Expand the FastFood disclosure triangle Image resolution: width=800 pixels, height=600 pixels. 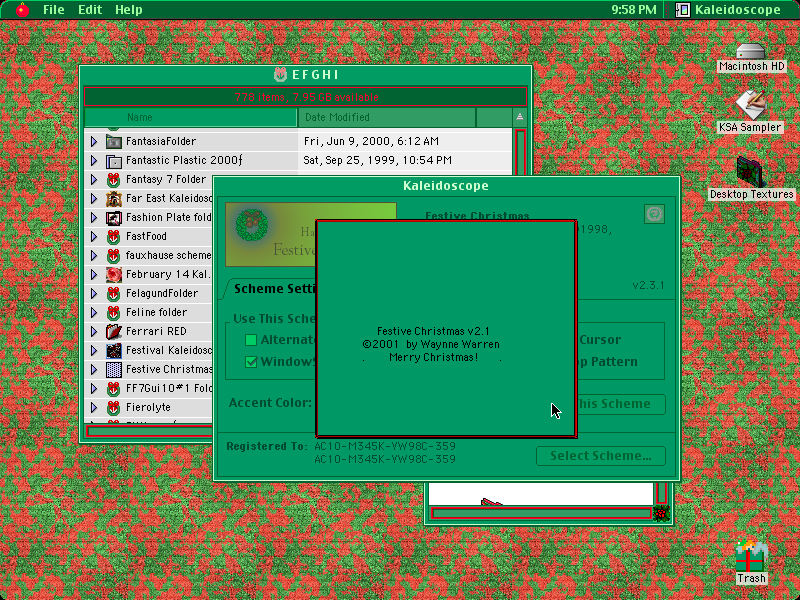tap(94, 236)
